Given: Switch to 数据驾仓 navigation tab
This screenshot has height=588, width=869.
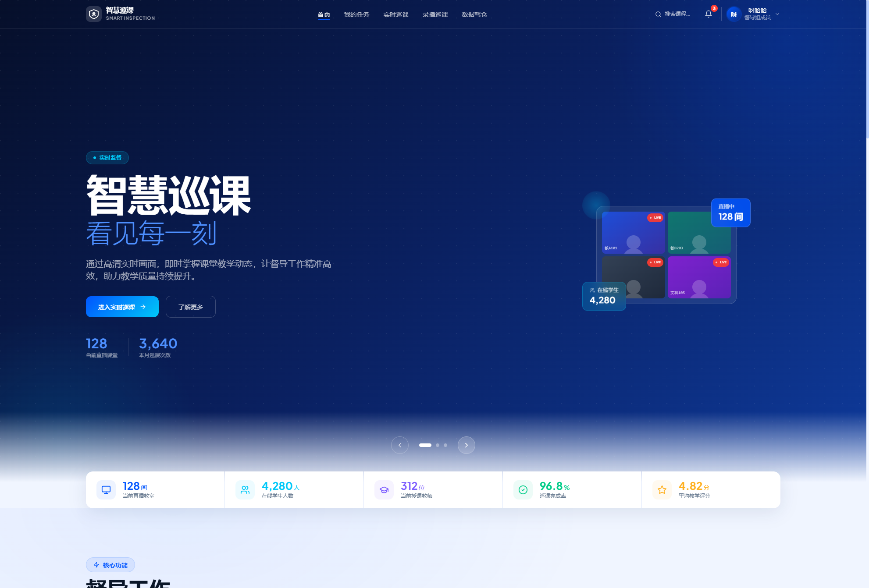Looking at the screenshot, I should (474, 14).
